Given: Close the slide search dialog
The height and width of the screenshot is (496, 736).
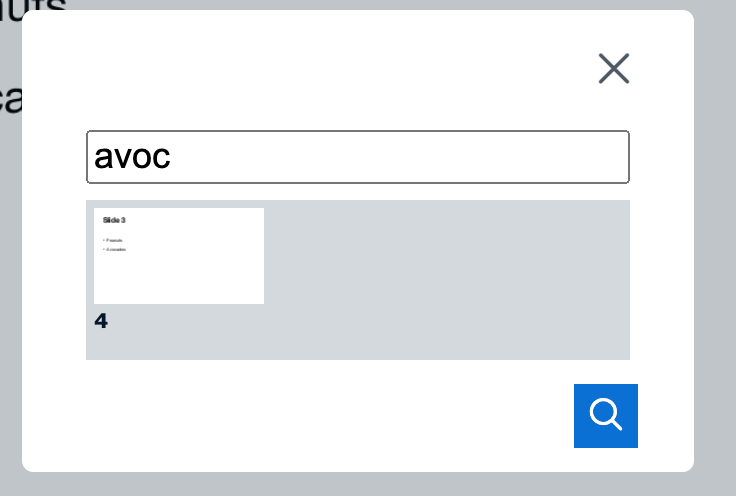Looking at the screenshot, I should [613, 69].
